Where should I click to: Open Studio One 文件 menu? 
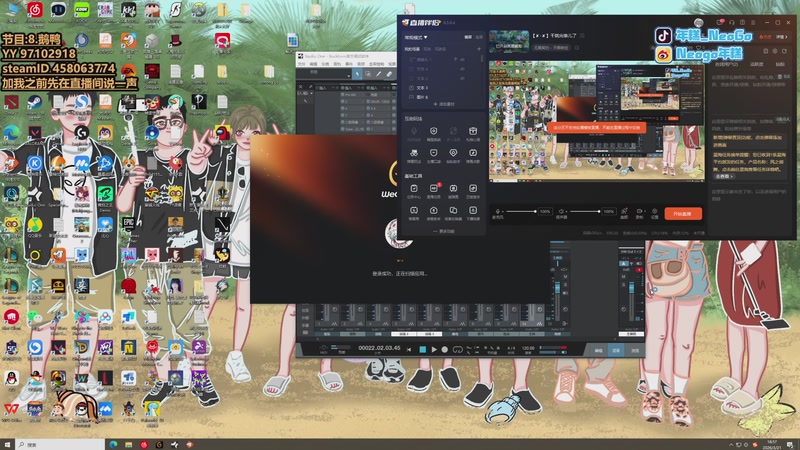(x=302, y=64)
